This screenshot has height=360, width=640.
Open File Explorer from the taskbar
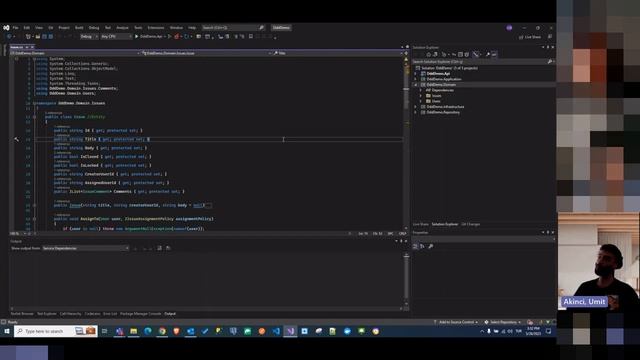click(133, 331)
